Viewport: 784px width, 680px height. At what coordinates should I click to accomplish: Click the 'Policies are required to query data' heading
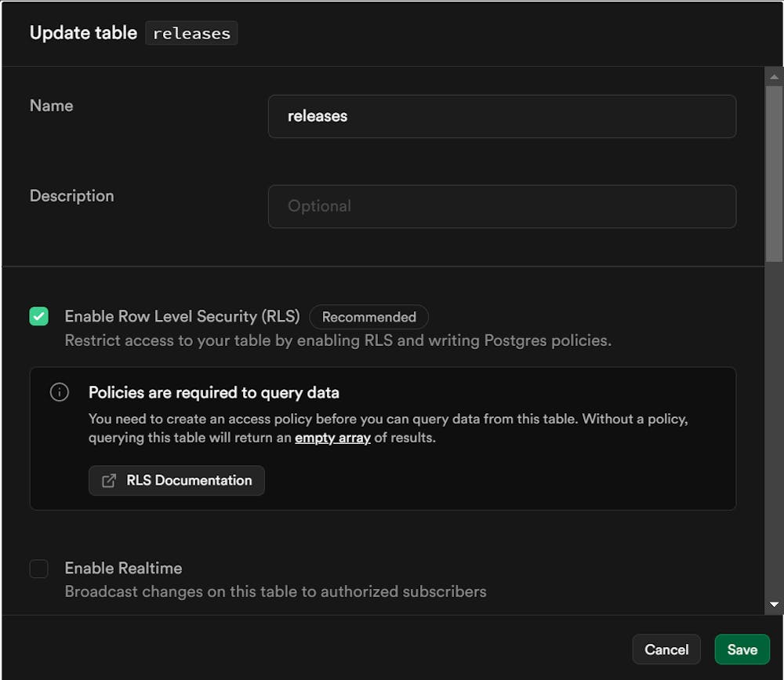tap(213, 392)
